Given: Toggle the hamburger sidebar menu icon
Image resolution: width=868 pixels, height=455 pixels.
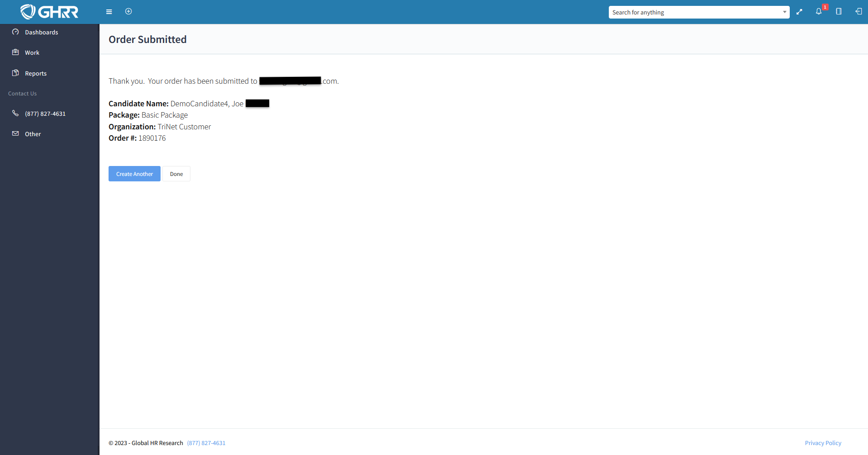Looking at the screenshot, I should pos(109,12).
